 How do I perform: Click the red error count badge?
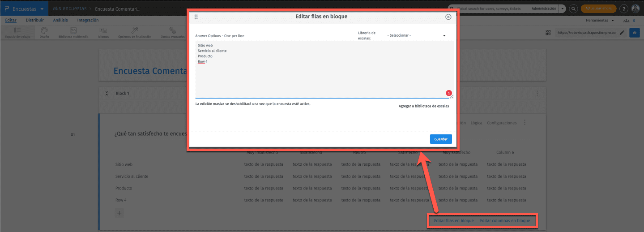coord(448,93)
